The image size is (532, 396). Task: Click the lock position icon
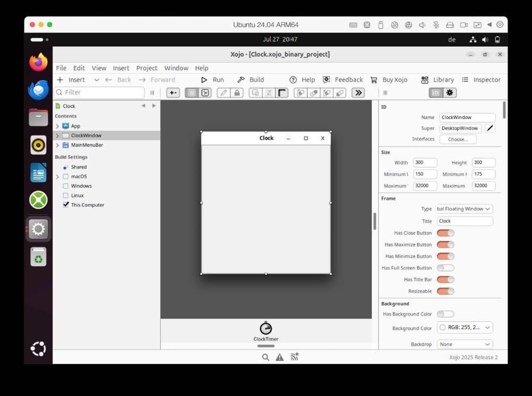pos(237,92)
